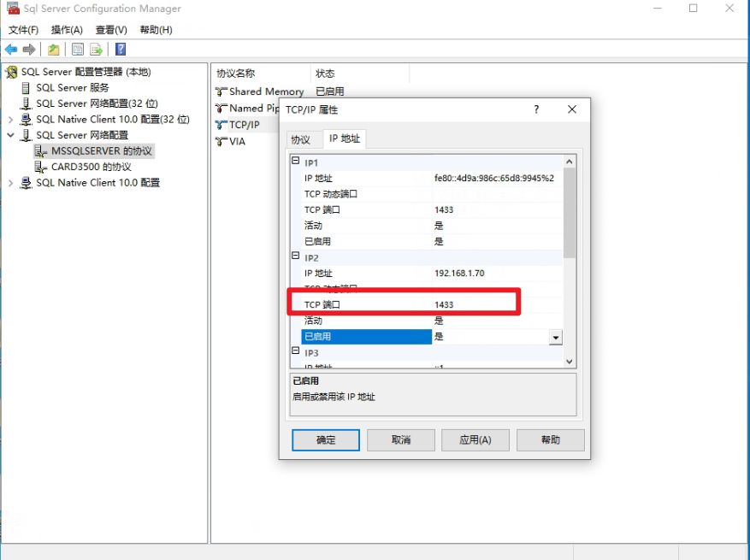Close the Sql Server Configuration Manager window

tap(729, 9)
